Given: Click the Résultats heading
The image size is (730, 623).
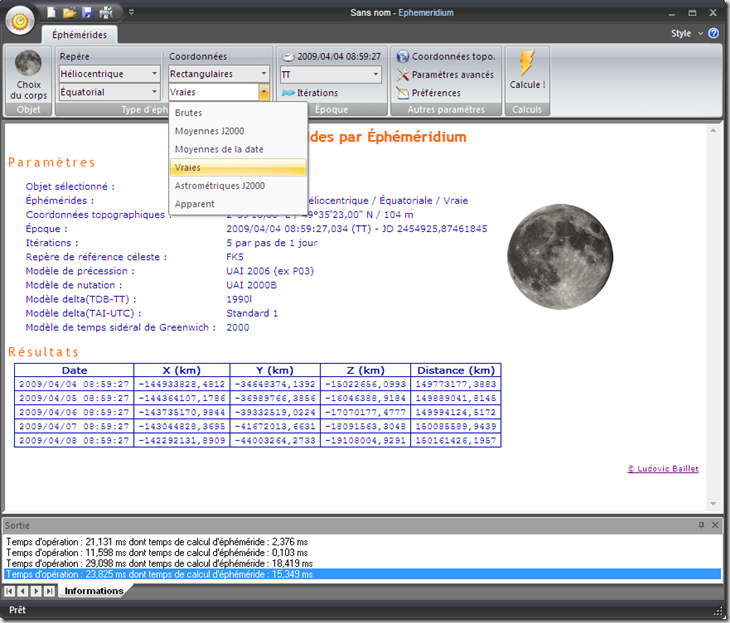Looking at the screenshot, I should click(x=43, y=352).
